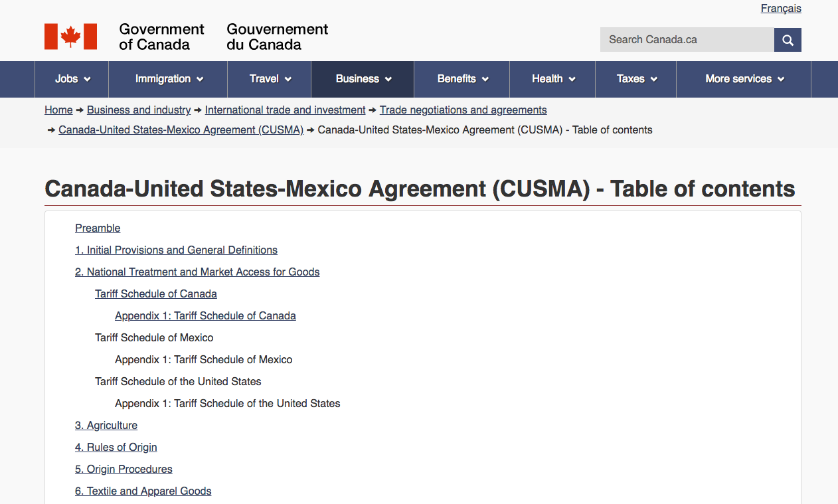The width and height of the screenshot is (838, 504).
Task: Click the search magnifying glass icon
Action: 788,39
